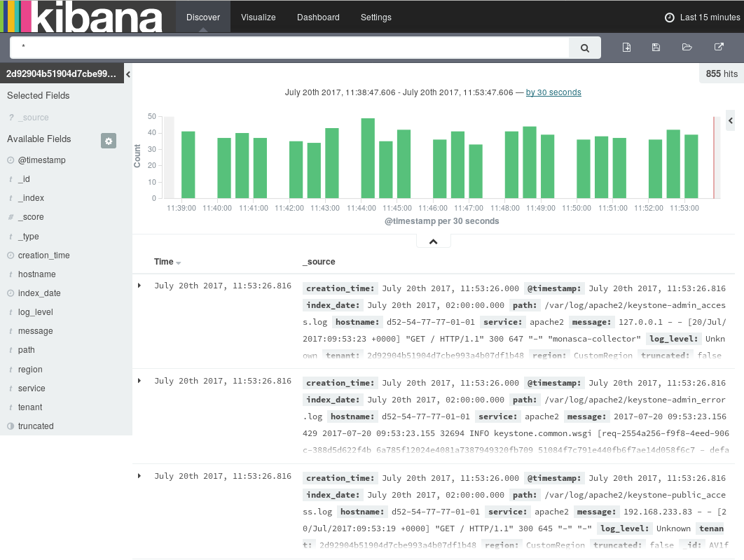Open the index pattern dropdown

62,73
